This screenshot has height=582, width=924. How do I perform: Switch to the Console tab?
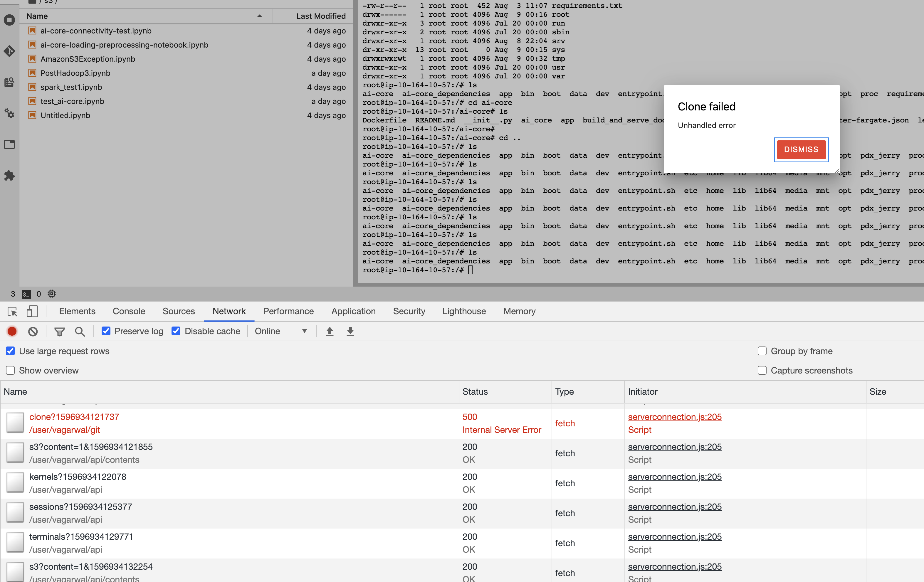(129, 311)
